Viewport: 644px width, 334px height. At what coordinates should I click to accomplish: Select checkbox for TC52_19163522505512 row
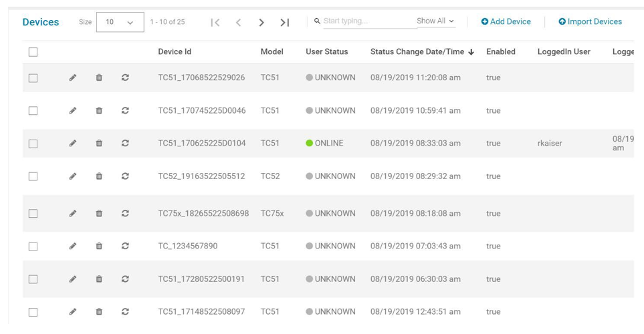point(33,176)
